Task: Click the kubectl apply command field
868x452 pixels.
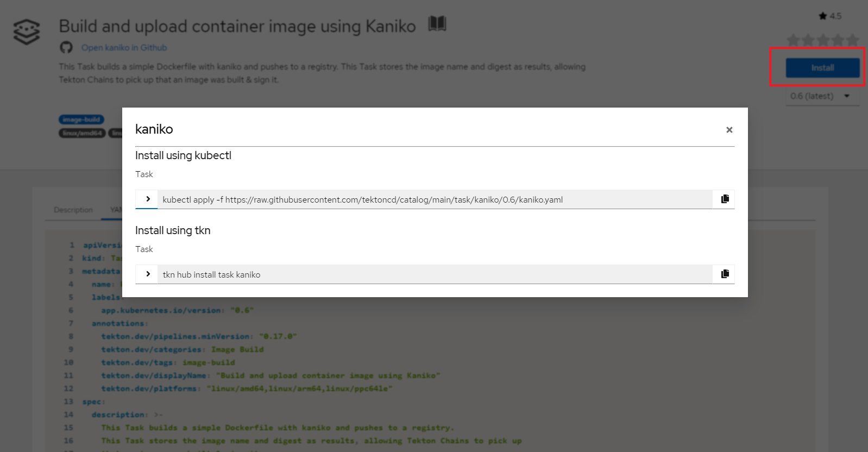Action: pos(435,199)
